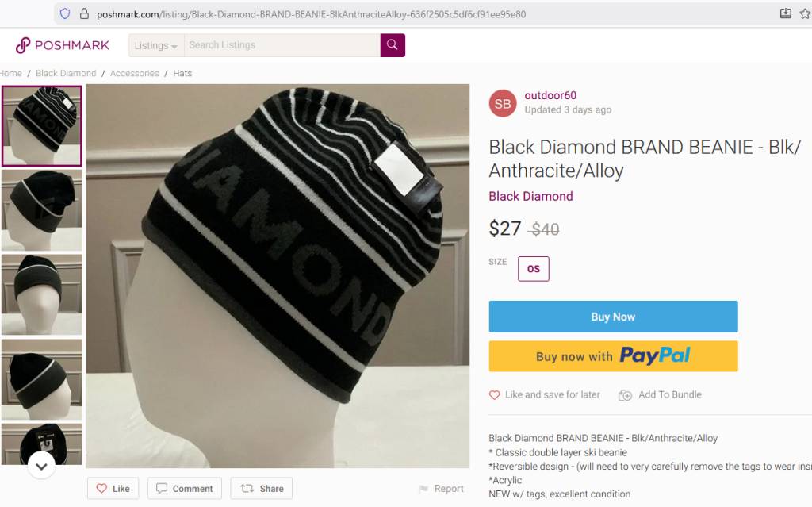Click the Search Listings input field
The image size is (812, 507).
tap(282, 45)
